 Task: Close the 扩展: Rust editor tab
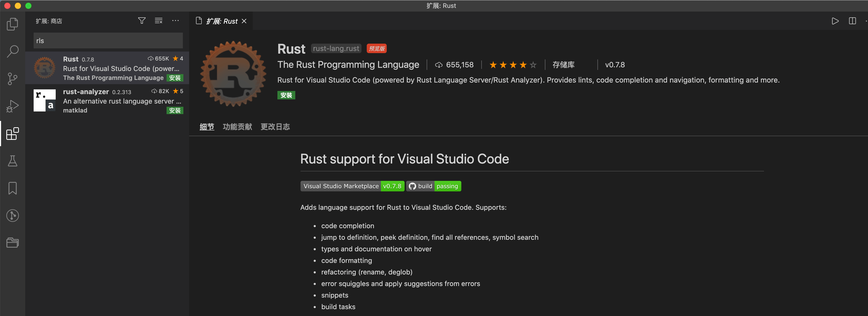click(244, 21)
